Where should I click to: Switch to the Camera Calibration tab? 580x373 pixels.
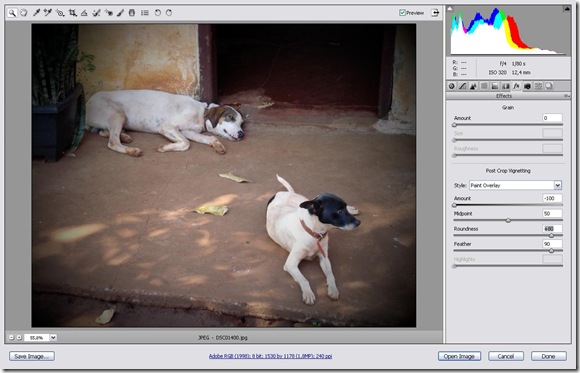(x=527, y=86)
